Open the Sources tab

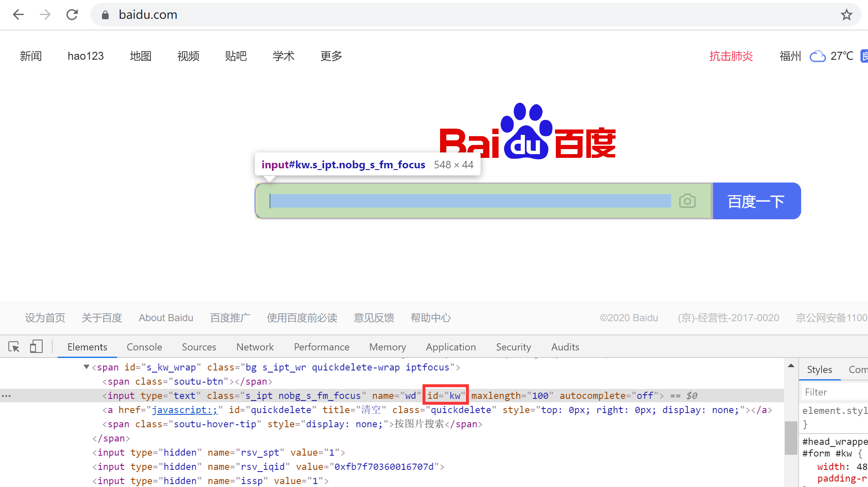pos(199,347)
